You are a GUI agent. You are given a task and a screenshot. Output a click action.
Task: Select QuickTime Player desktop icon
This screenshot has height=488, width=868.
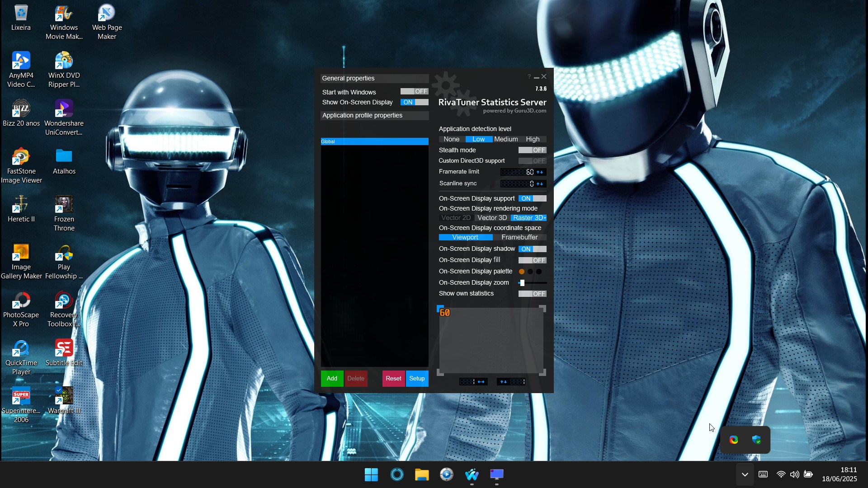21,357
